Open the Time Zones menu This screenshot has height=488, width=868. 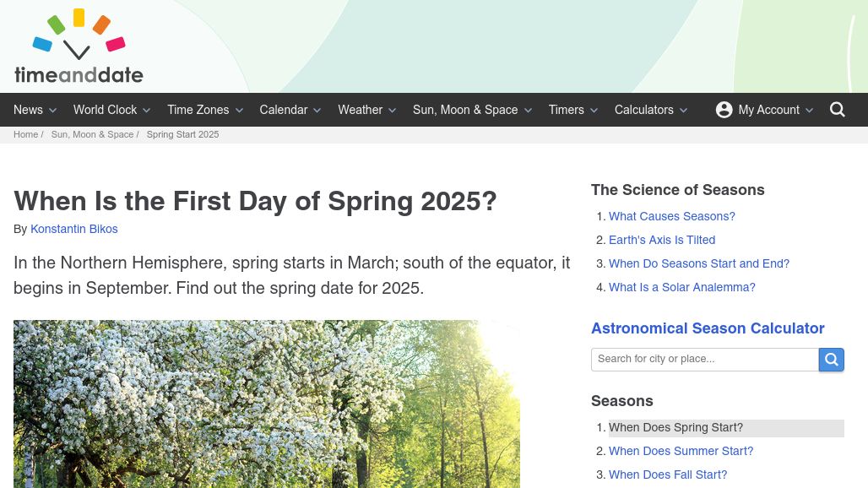tap(198, 110)
